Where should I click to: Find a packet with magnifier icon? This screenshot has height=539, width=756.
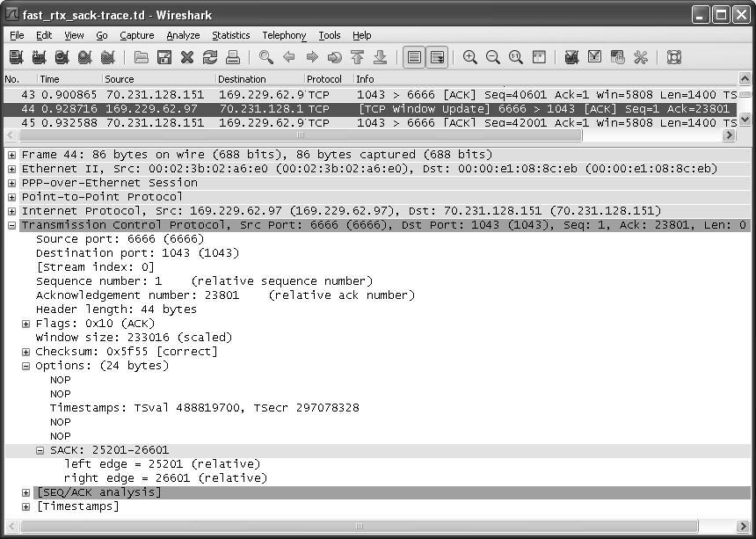265,57
